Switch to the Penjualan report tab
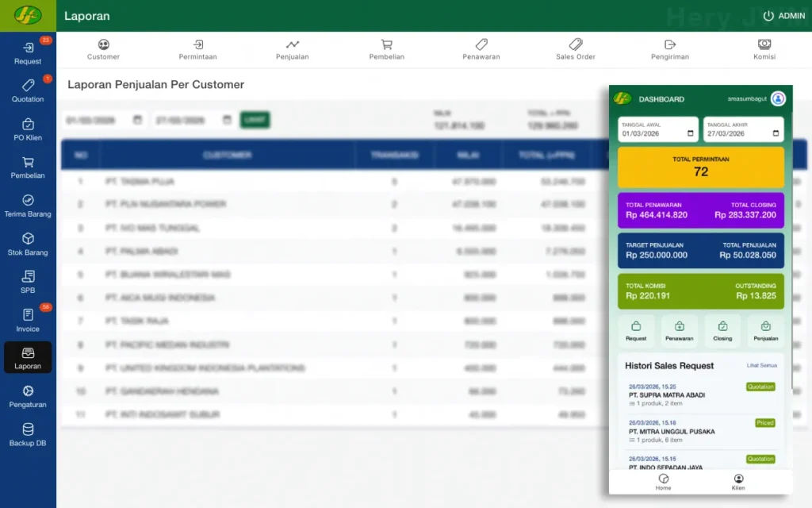The width and height of the screenshot is (812, 508). pyautogui.click(x=292, y=50)
